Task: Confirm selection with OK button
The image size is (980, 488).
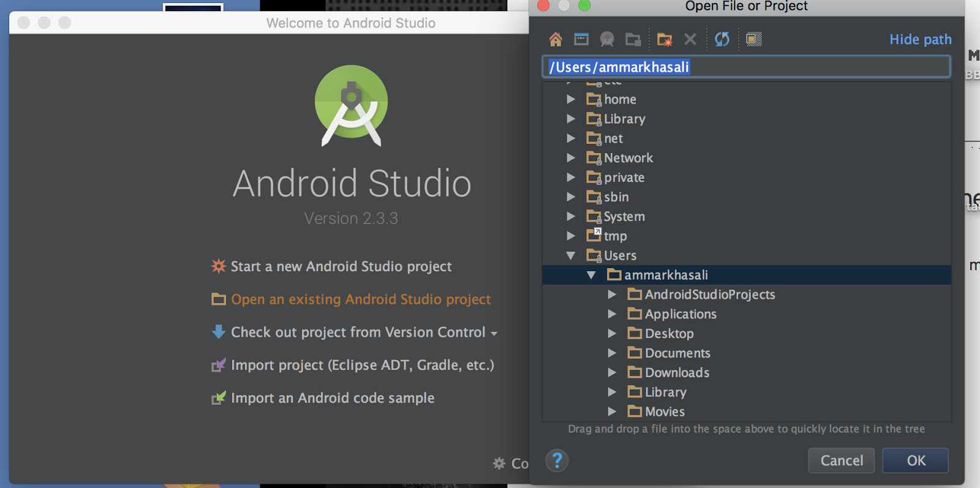Action: 916,460
